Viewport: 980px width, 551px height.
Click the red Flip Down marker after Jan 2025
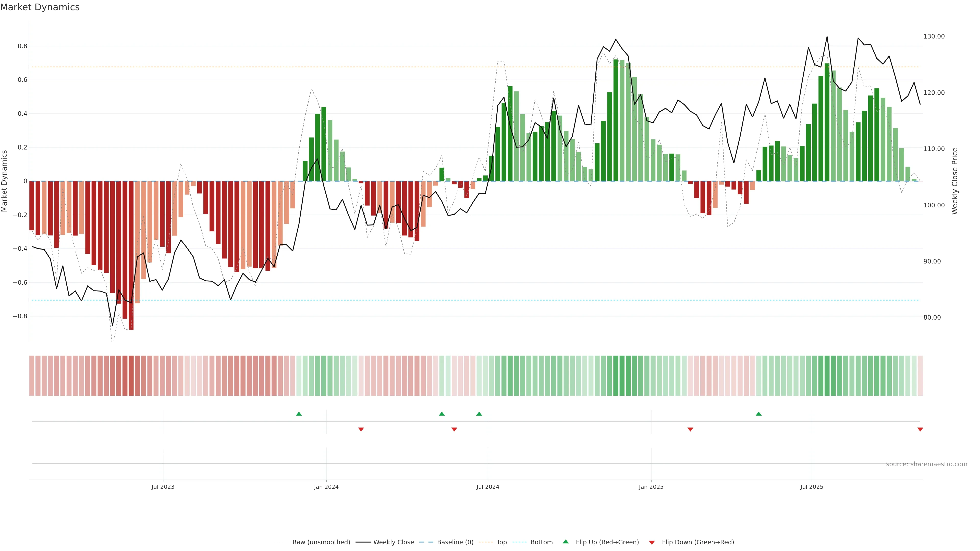coord(690,429)
